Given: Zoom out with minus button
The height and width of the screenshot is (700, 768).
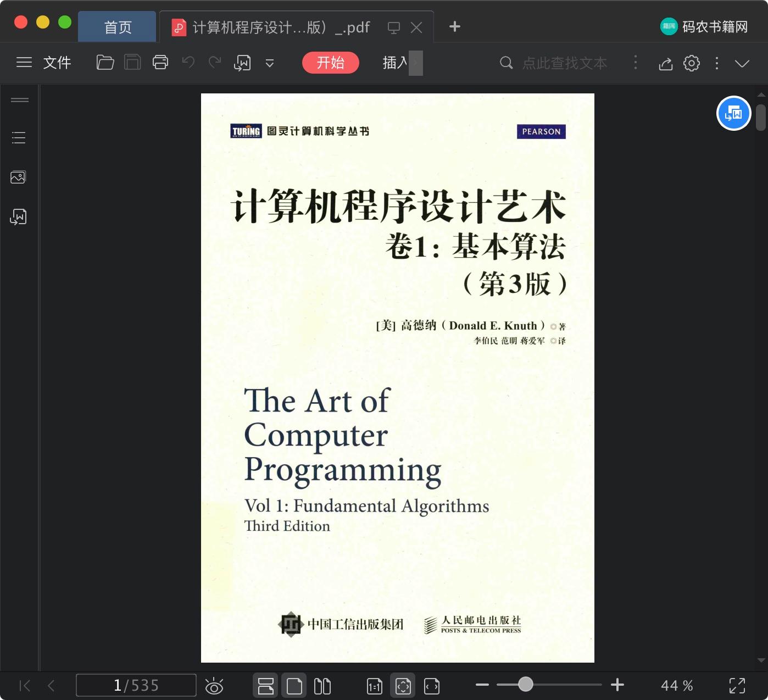Looking at the screenshot, I should click(482, 685).
